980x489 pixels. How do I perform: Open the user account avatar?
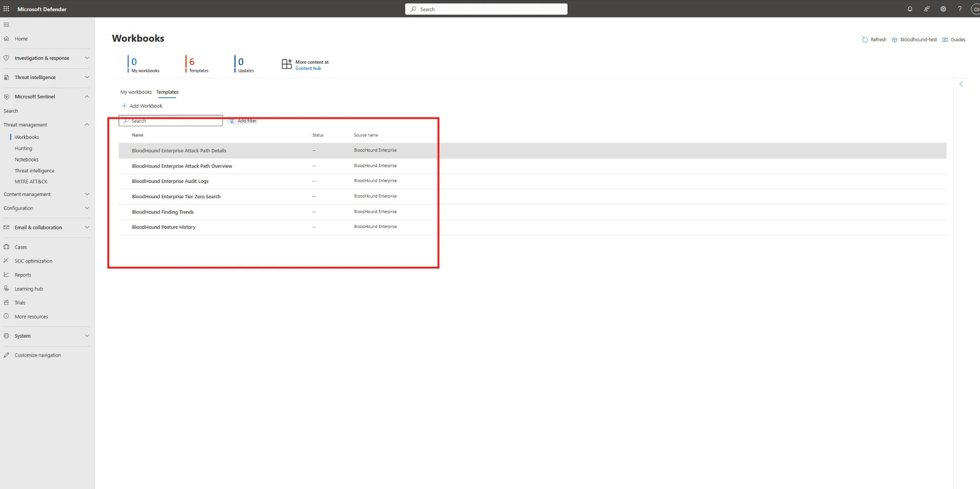click(975, 9)
